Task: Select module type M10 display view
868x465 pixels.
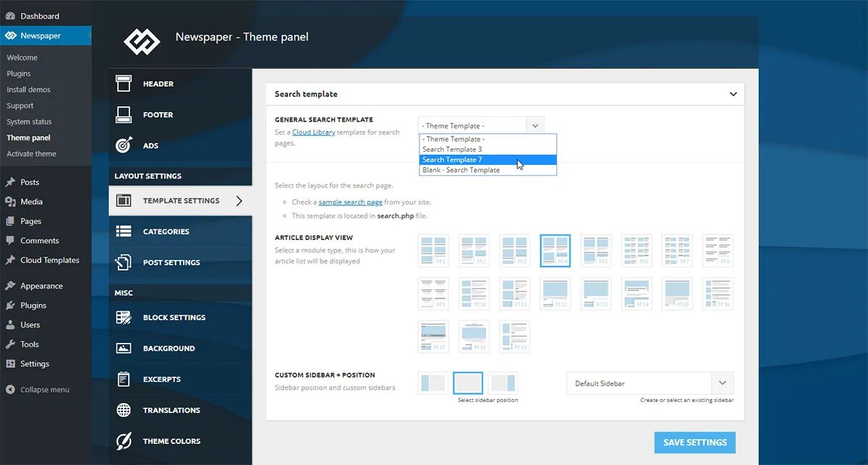Action: tap(474, 294)
